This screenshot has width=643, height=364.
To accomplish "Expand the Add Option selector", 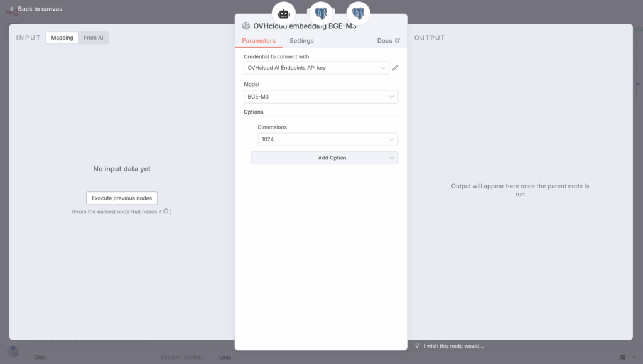I will 324,158.
